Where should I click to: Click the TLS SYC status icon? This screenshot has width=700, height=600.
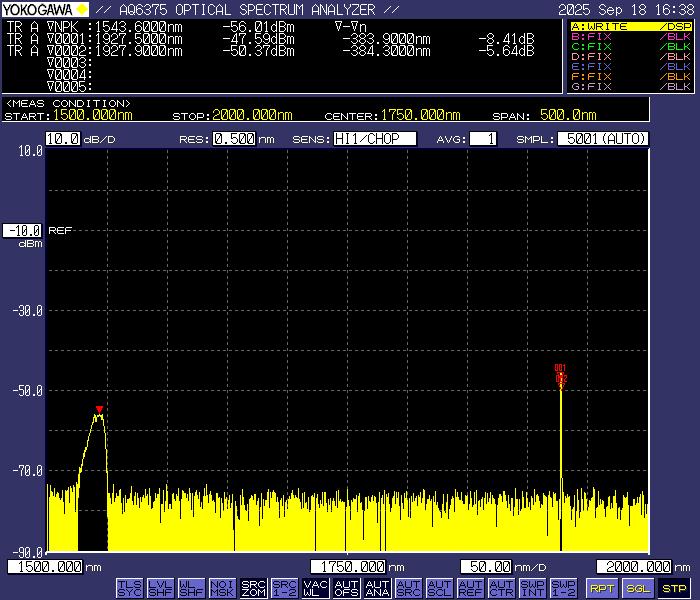pyautogui.click(x=130, y=587)
